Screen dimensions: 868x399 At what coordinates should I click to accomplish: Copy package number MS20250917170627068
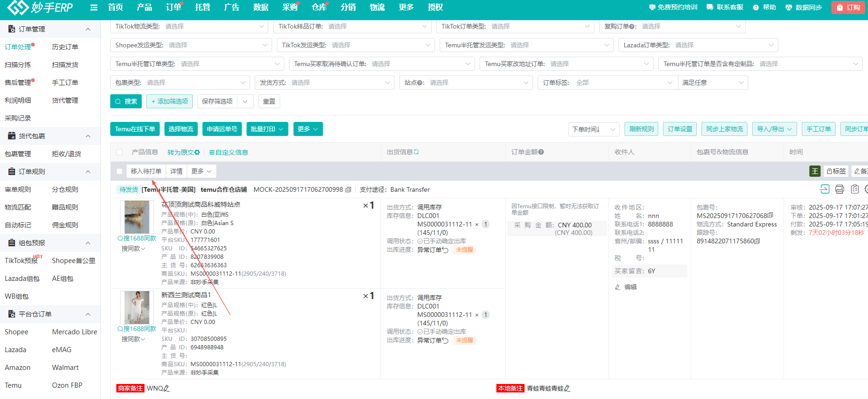point(770,216)
